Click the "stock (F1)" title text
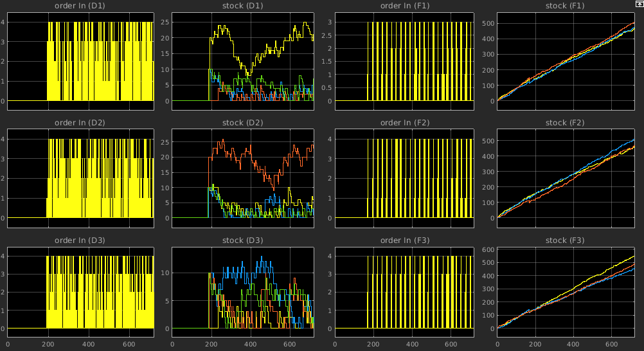Screen dimensions: 644x351 point(565,6)
